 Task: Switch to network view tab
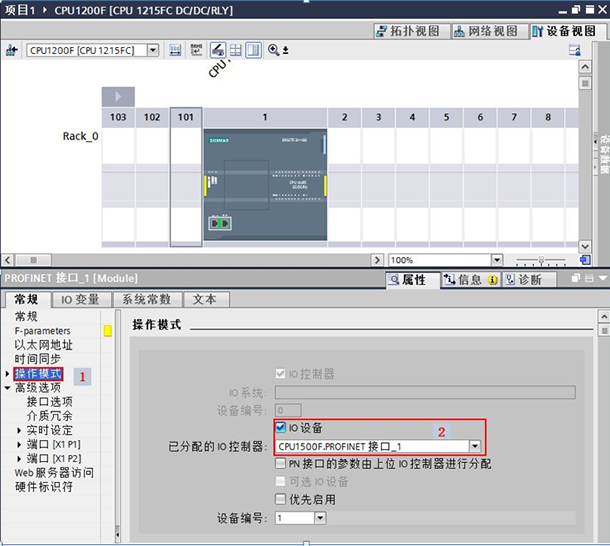click(x=489, y=31)
